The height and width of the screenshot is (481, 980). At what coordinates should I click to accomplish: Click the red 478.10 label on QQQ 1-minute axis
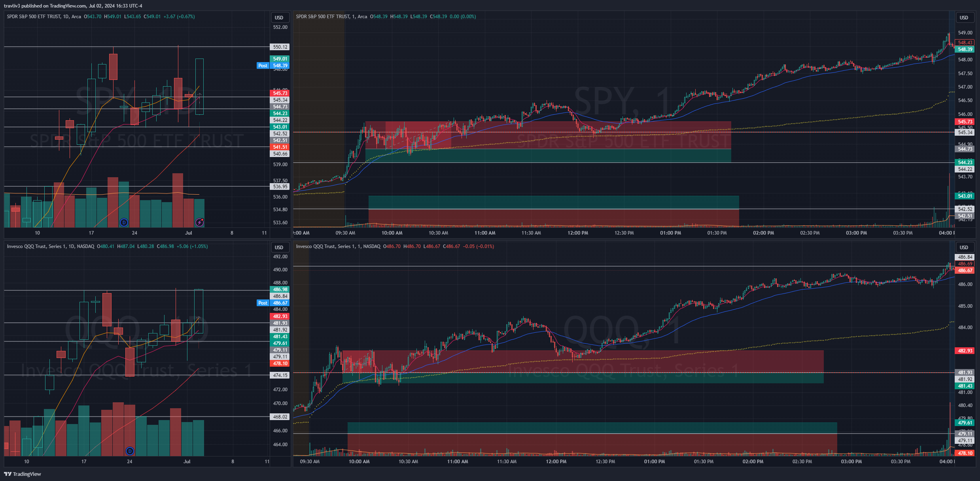pos(965,453)
